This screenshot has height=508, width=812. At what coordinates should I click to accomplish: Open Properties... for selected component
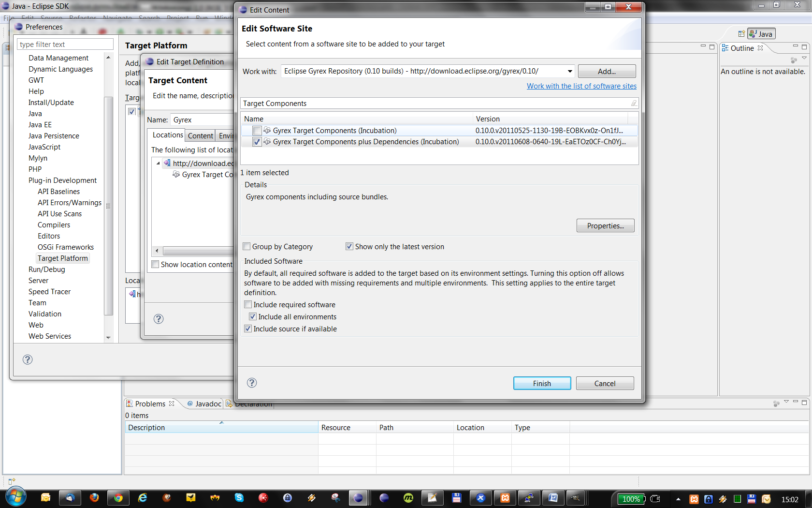605,225
